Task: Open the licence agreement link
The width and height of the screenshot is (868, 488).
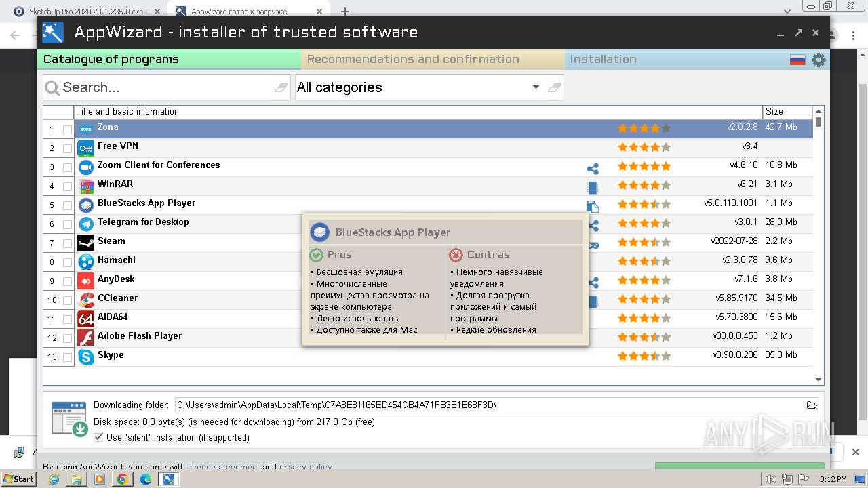Action: pos(223,467)
